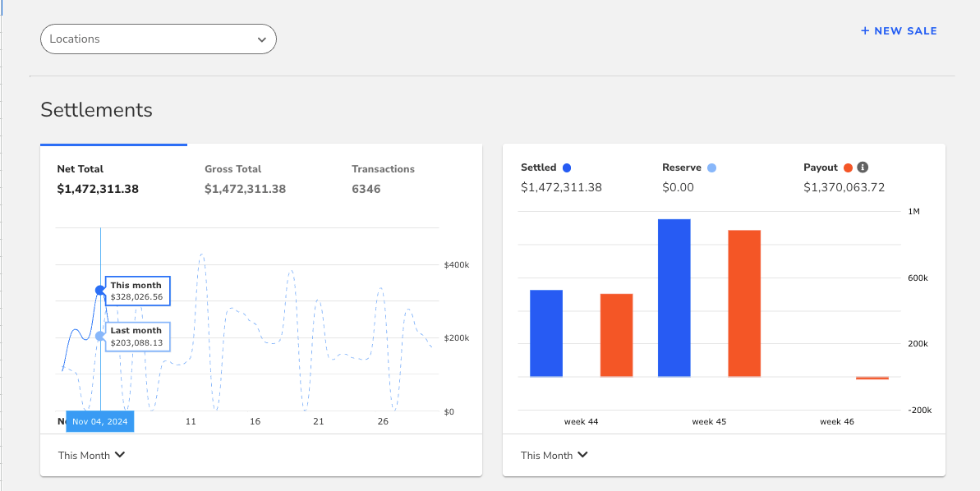The image size is (980, 491).
Task: Click the week 45 orange Payout bar
Action: coord(744,303)
